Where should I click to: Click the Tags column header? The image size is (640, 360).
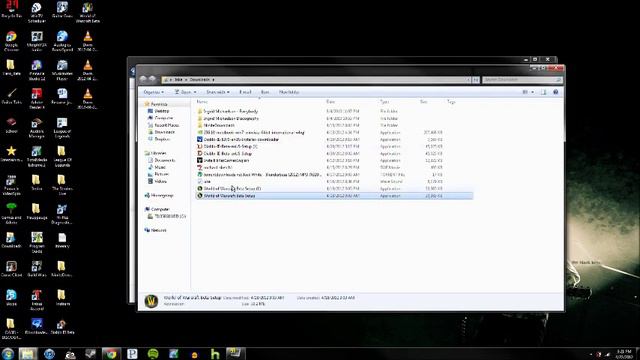click(451, 102)
